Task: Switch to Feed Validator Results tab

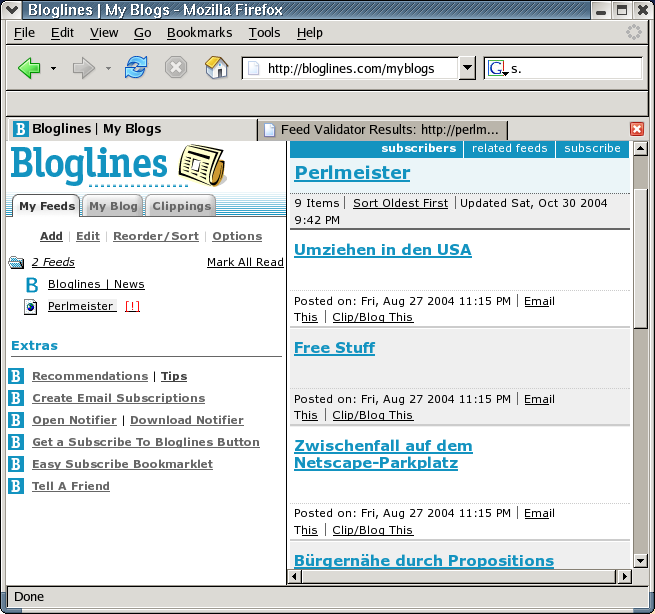Action: (382, 130)
